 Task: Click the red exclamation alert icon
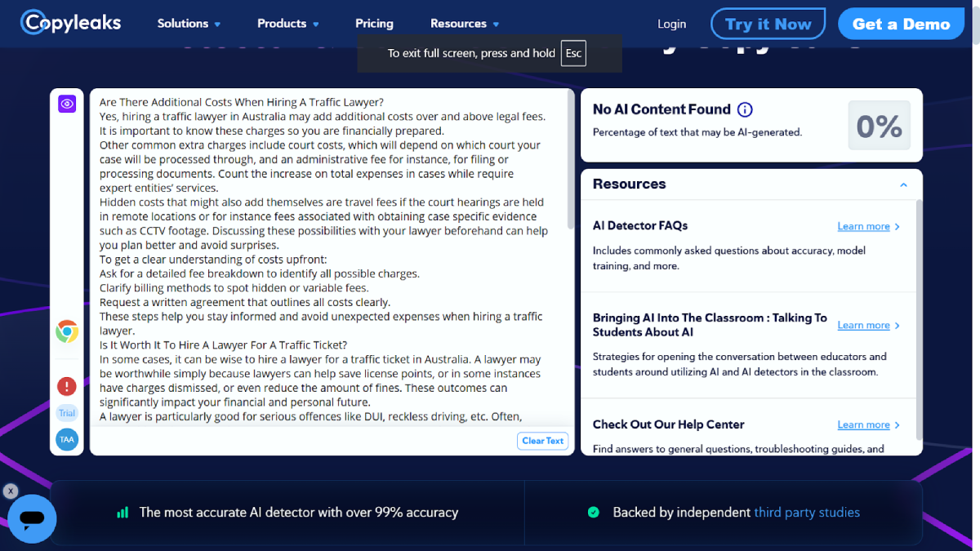[67, 386]
